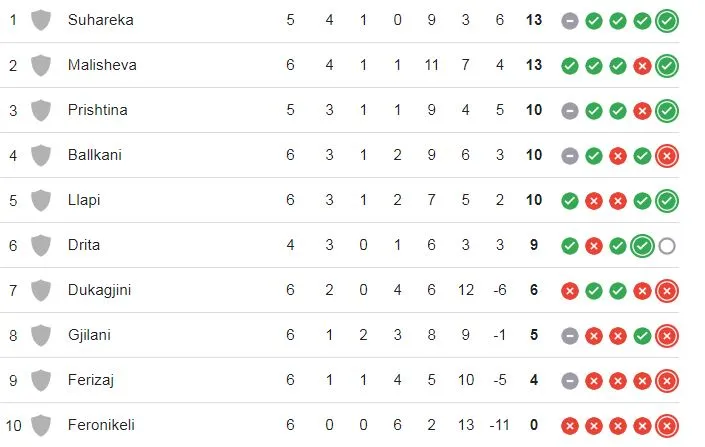Click the Drita team shield crest

(x=41, y=245)
